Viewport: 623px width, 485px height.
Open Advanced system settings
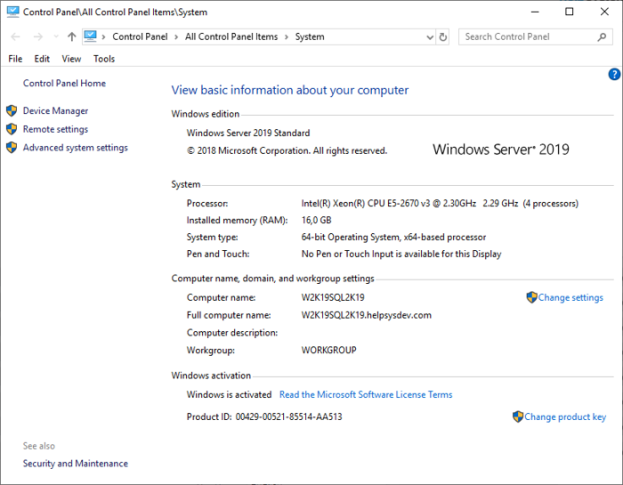tap(75, 148)
